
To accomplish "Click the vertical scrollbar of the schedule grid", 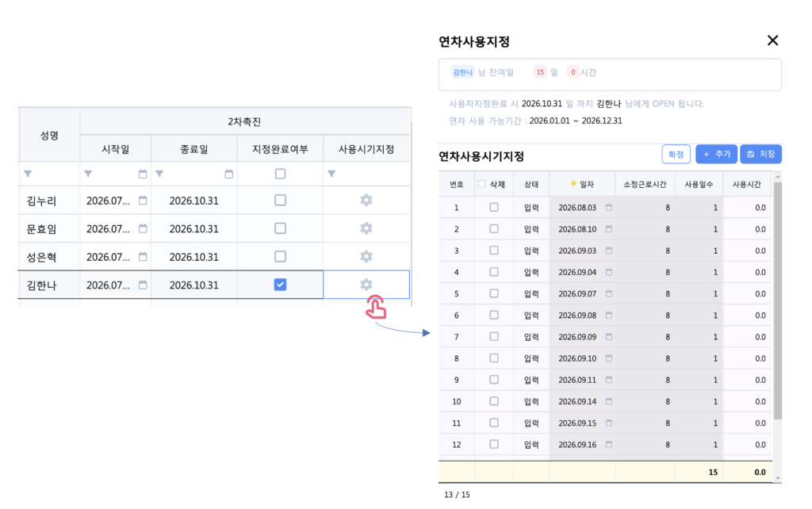I will pos(777,301).
